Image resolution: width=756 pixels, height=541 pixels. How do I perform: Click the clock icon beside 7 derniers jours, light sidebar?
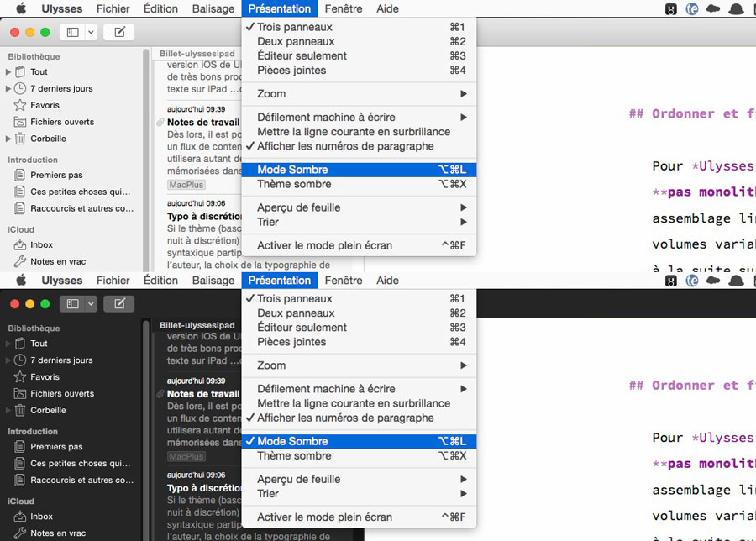20,88
